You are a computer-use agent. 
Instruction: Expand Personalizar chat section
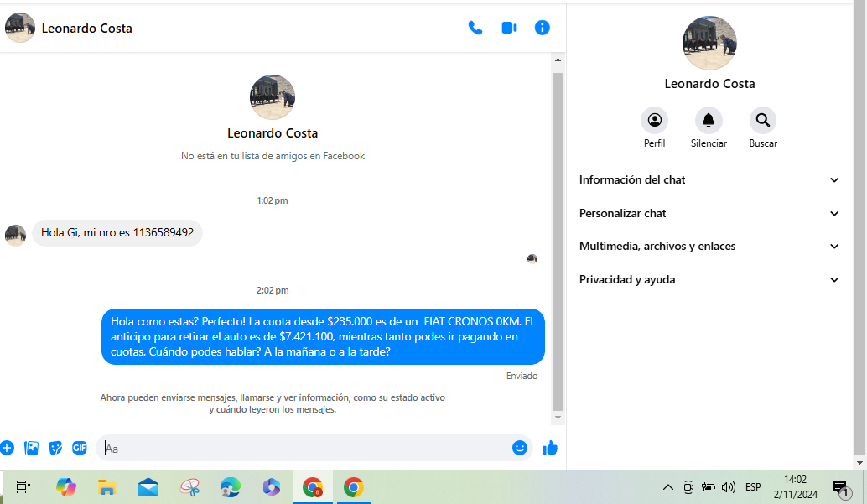click(x=709, y=213)
